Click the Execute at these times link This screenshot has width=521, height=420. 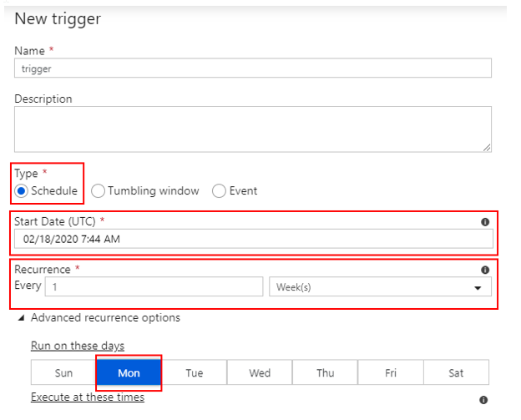(87, 397)
